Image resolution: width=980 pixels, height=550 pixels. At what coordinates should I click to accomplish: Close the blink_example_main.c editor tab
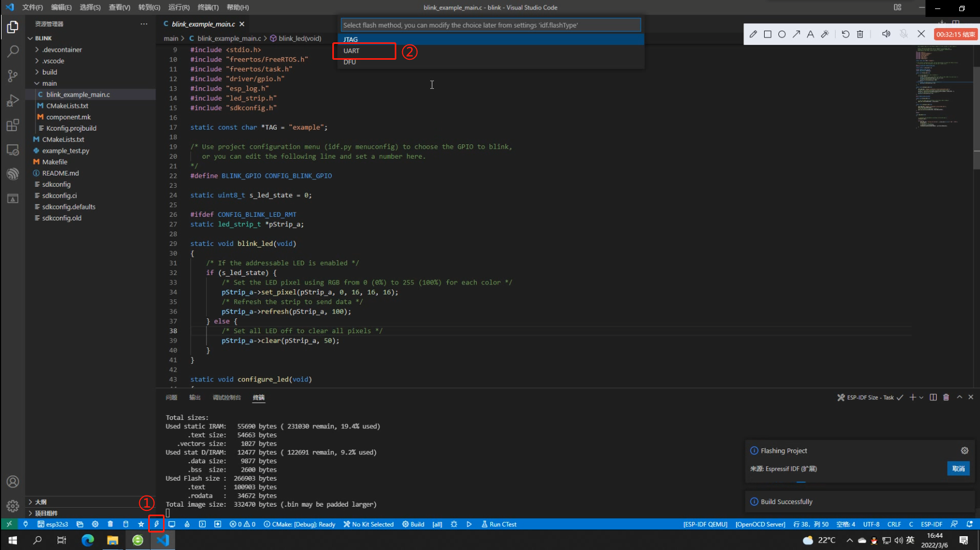coord(242,24)
